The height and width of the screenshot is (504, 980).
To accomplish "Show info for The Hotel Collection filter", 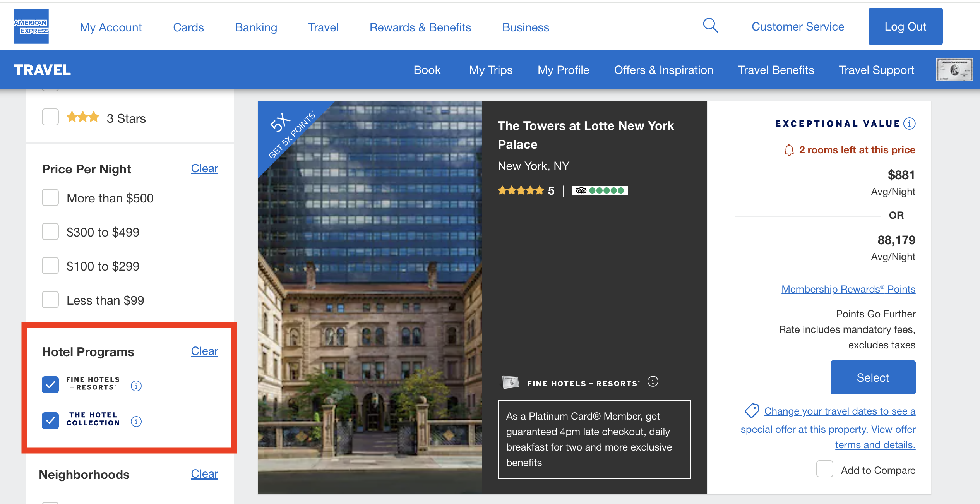I will pos(136,422).
